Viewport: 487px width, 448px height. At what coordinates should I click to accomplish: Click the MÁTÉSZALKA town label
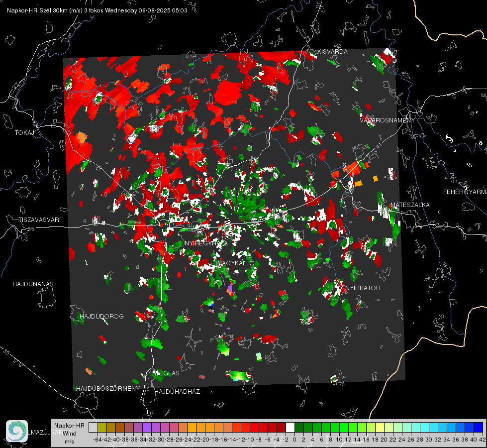click(410, 205)
